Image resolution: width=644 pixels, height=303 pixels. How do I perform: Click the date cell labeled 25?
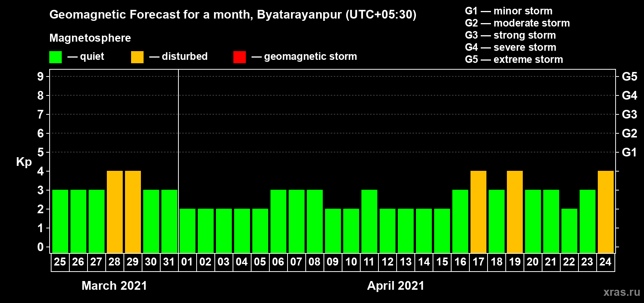[x=60, y=262]
